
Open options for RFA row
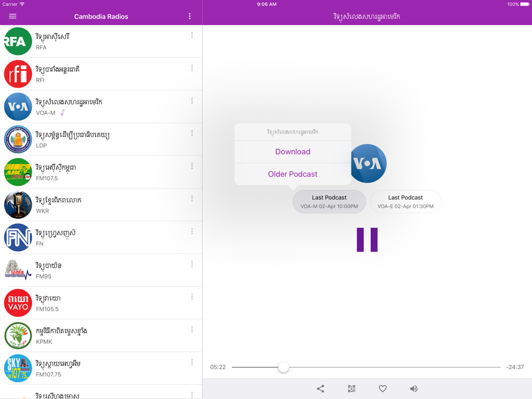pyautogui.click(x=192, y=35)
